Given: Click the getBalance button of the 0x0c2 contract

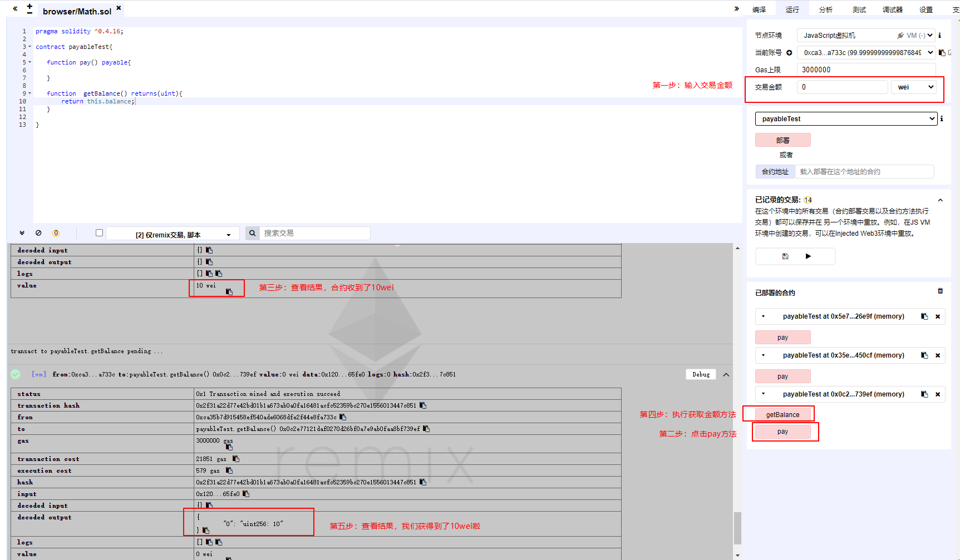Looking at the screenshot, I should (x=783, y=414).
